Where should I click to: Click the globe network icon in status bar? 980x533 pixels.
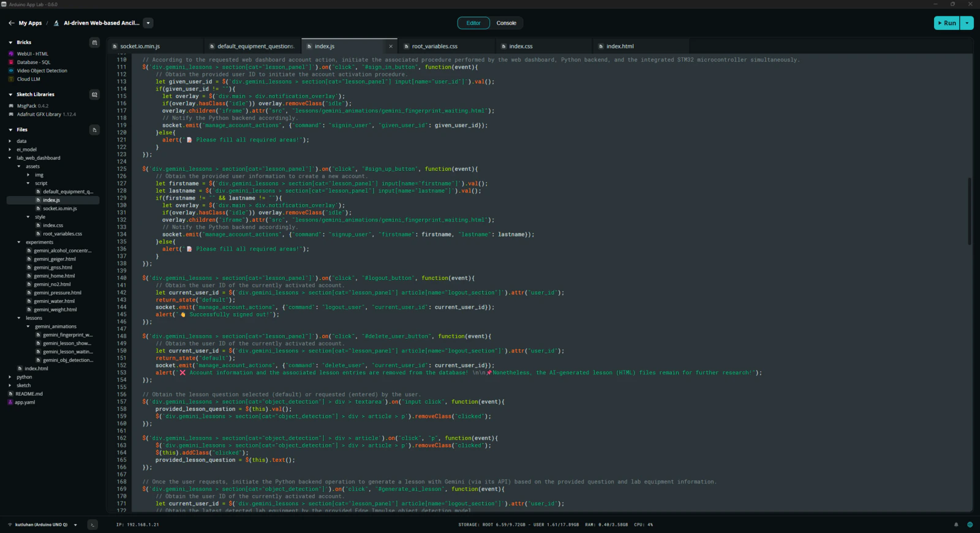(970, 524)
